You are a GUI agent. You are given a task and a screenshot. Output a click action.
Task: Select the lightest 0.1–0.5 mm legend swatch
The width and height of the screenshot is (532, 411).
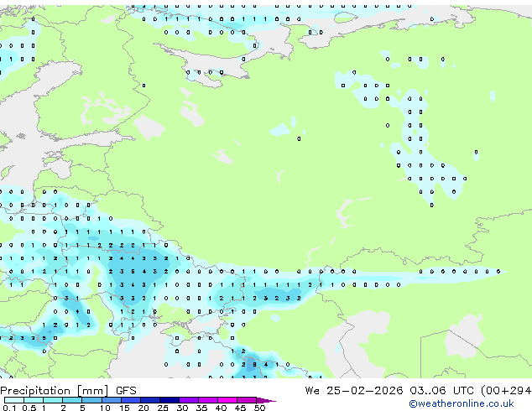point(14,400)
